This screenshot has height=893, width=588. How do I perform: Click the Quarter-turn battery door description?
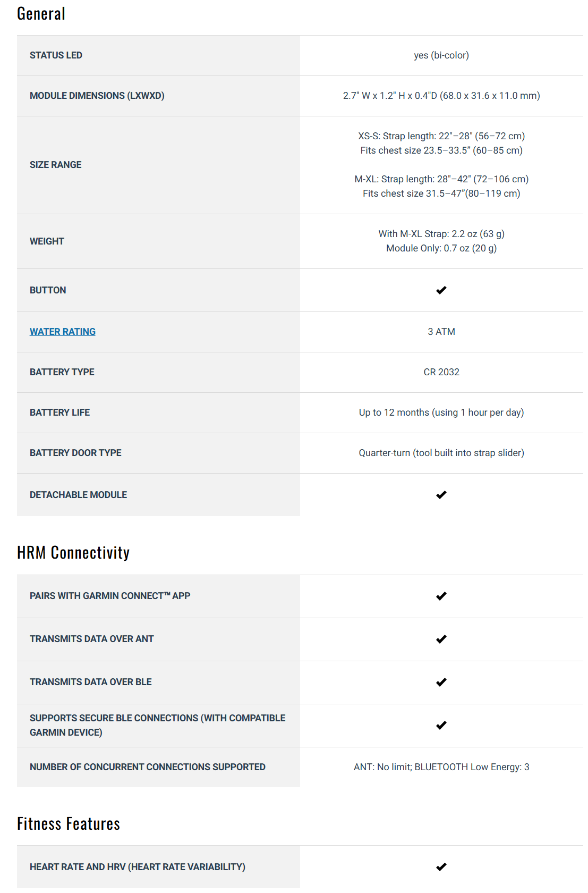click(x=441, y=453)
